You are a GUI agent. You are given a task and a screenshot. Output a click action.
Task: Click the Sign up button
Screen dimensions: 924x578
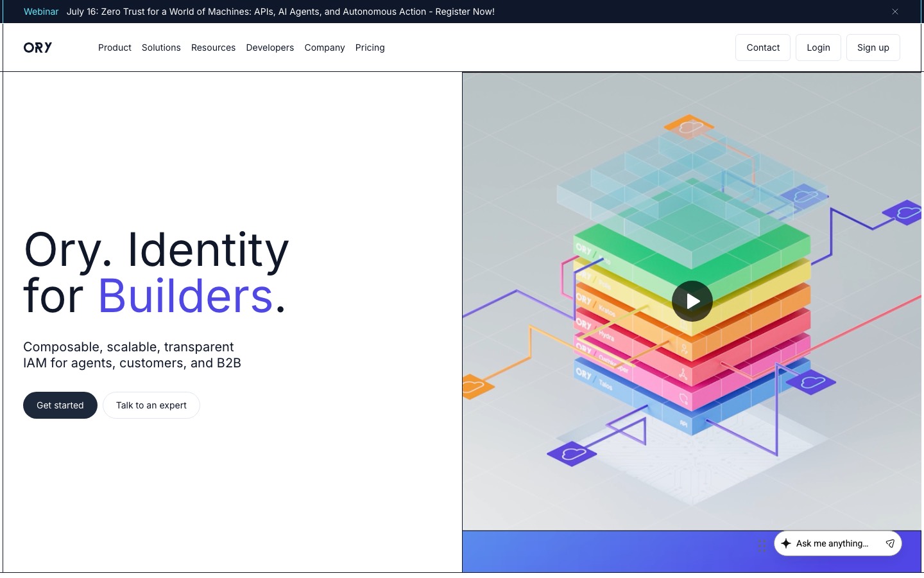click(x=873, y=48)
